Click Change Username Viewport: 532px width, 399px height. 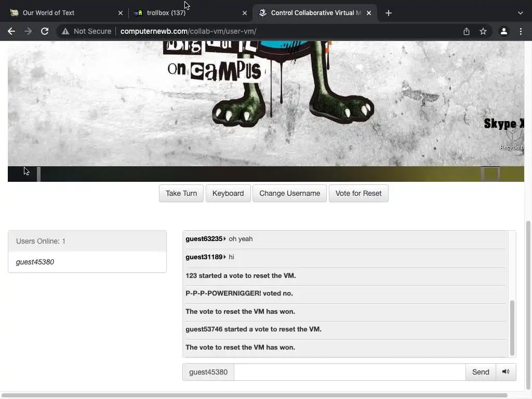pos(290,193)
